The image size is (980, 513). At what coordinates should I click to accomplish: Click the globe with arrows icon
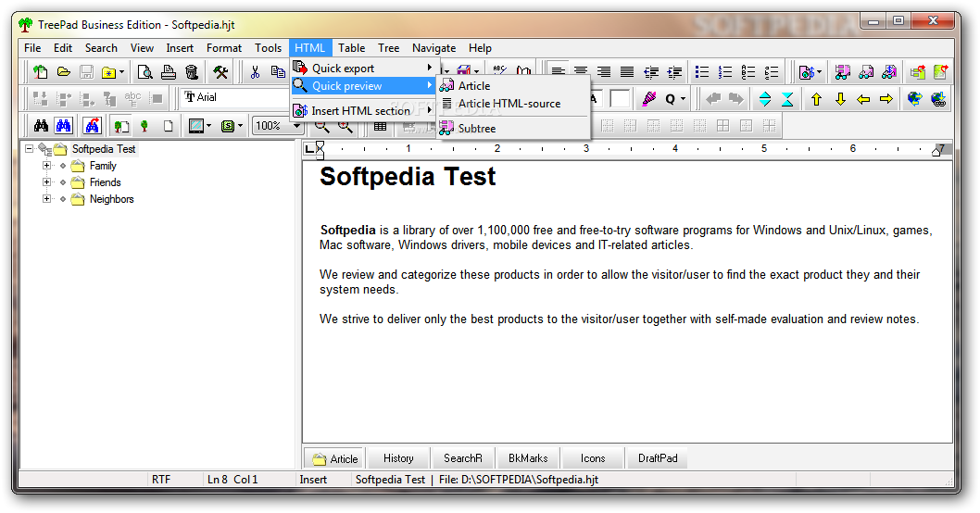tap(914, 99)
